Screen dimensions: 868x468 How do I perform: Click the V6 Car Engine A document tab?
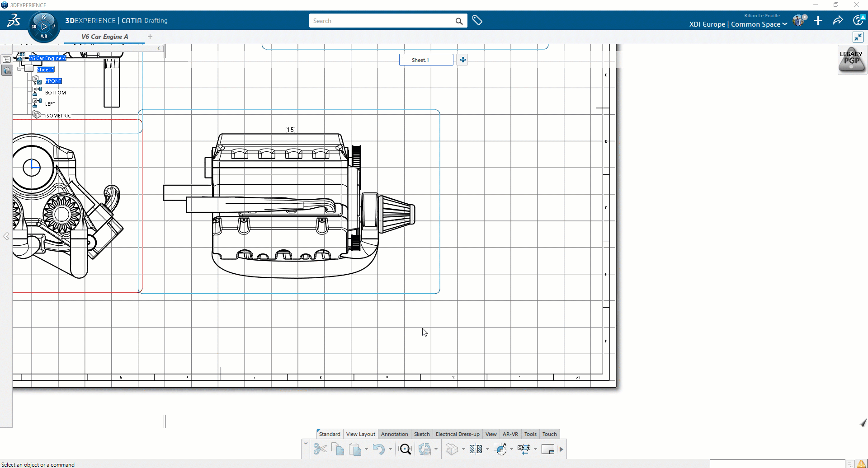(104, 37)
